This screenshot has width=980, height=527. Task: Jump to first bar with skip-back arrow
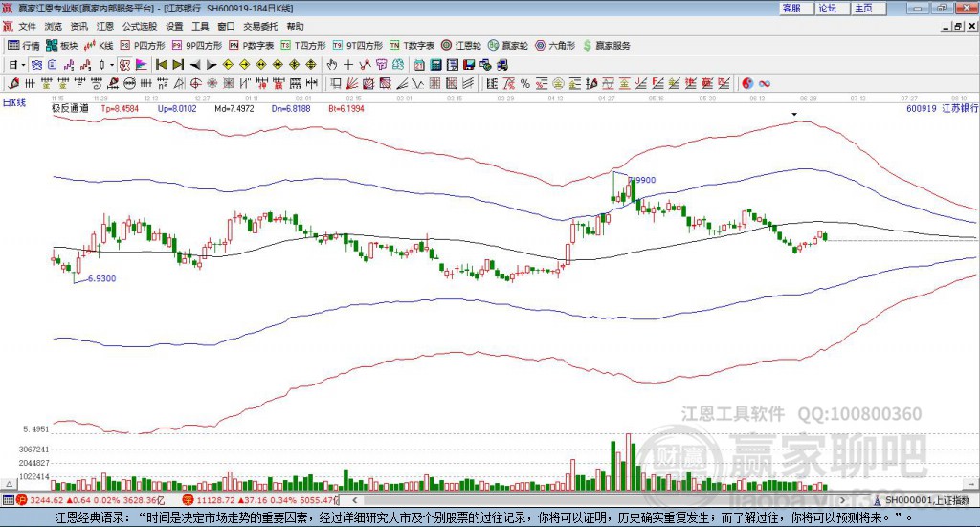(x=161, y=65)
